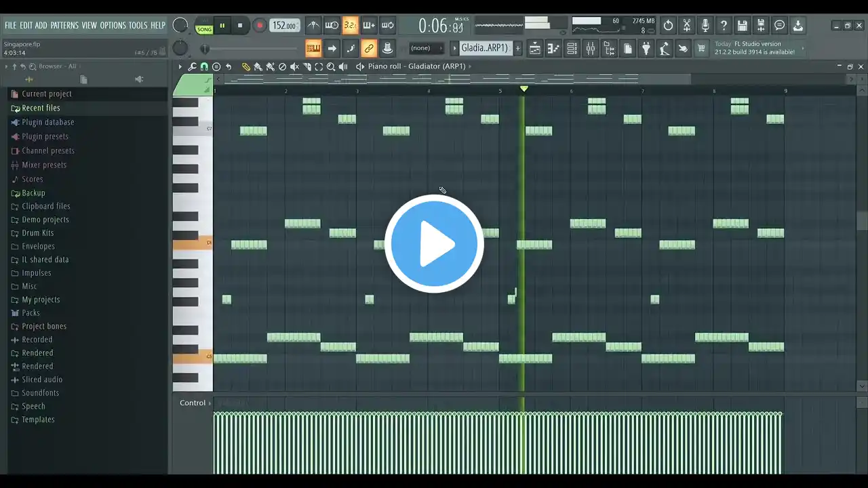The image size is (868, 488).
Task: Click the save project floppy icon
Action: click(x=743, y=26)
